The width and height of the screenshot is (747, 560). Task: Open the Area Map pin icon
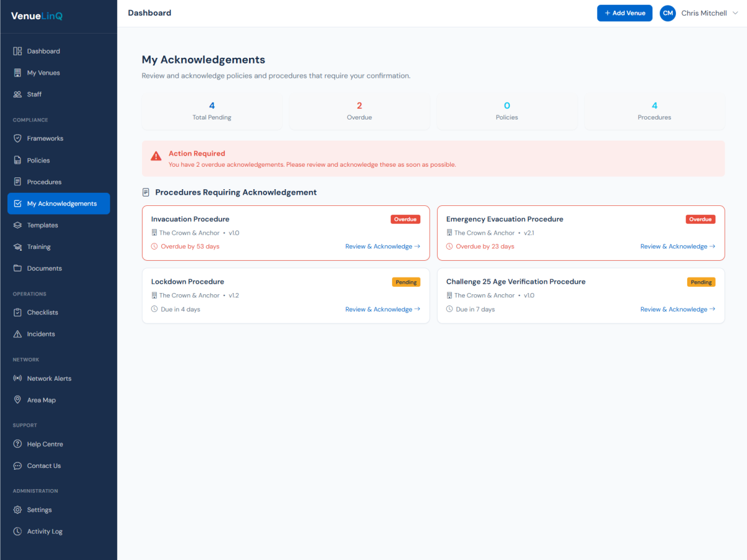pyautogui.click(x=17, y=399)
